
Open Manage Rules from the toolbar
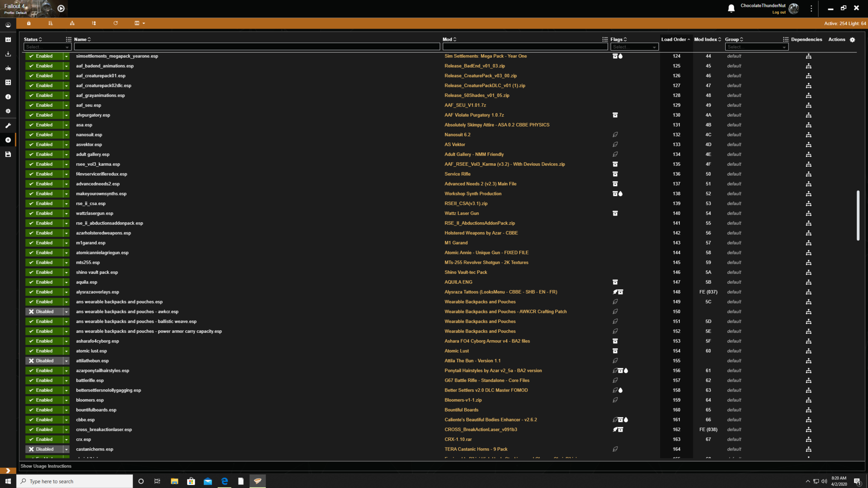(72, 23)
